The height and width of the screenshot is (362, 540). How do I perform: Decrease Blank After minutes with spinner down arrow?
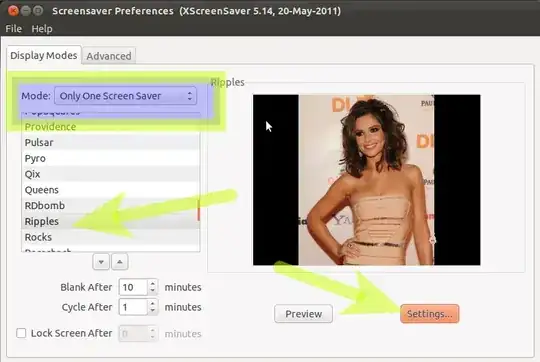[153, 291]
